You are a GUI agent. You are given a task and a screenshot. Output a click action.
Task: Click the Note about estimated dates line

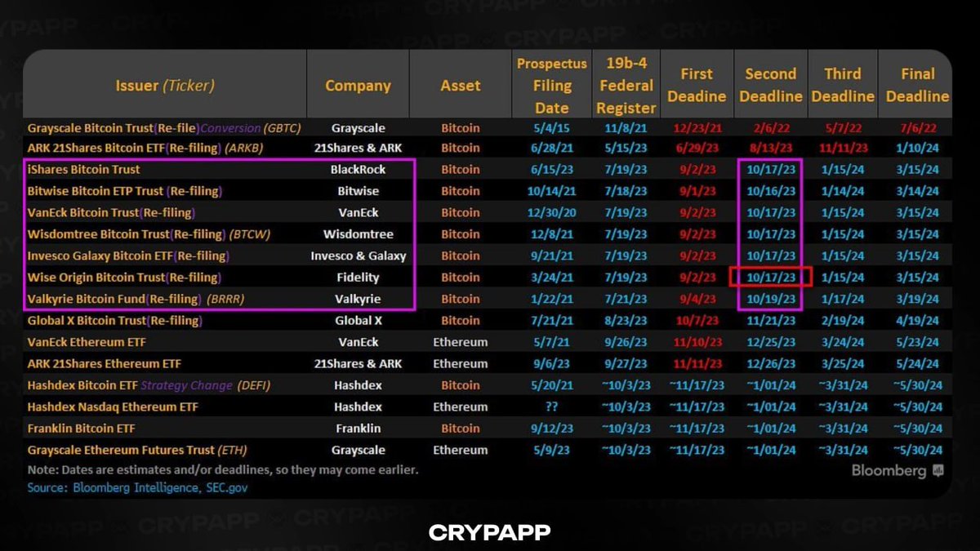222,469
